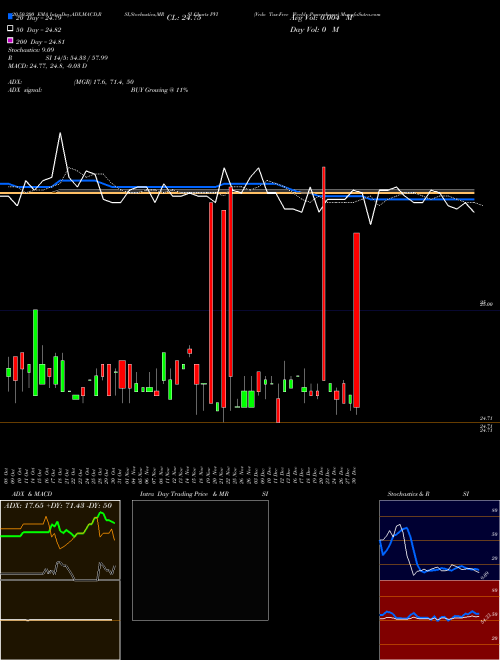Click the 'ADX & MACD' panel title

tap(32, 494)
